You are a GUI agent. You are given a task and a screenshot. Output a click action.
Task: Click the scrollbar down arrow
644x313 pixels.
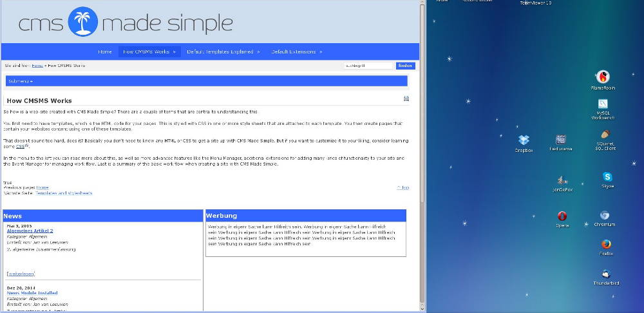click(422, 308)
